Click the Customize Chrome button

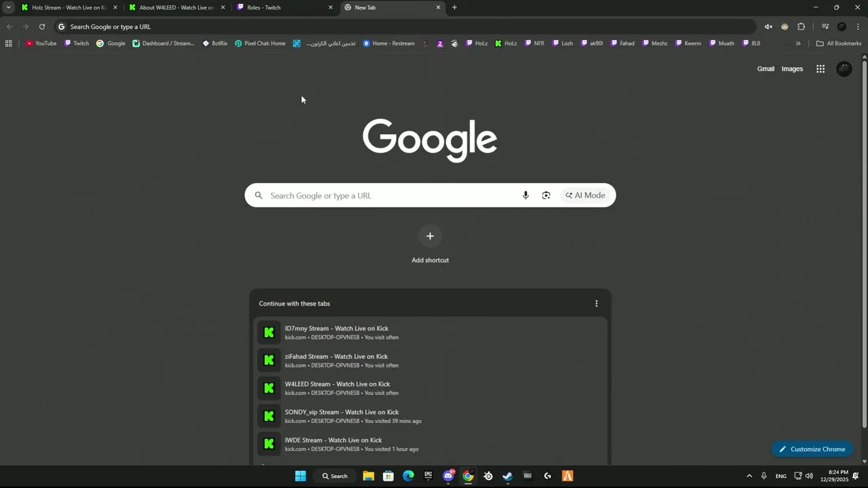click(x=812, y=449)
